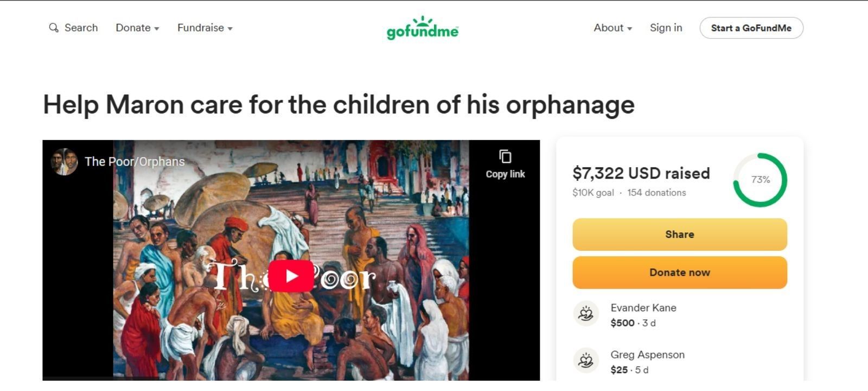
Task: Open the About dropdown menu
Action: coord(612,28)
